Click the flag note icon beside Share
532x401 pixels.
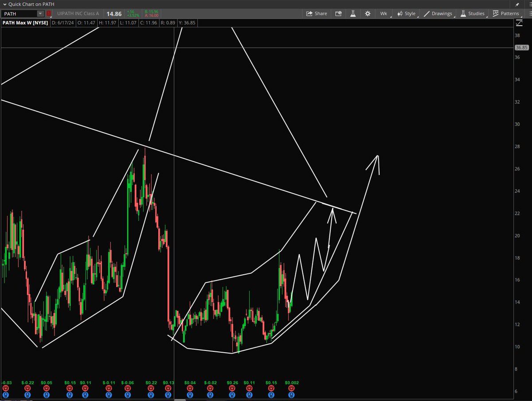pos(338,13)
